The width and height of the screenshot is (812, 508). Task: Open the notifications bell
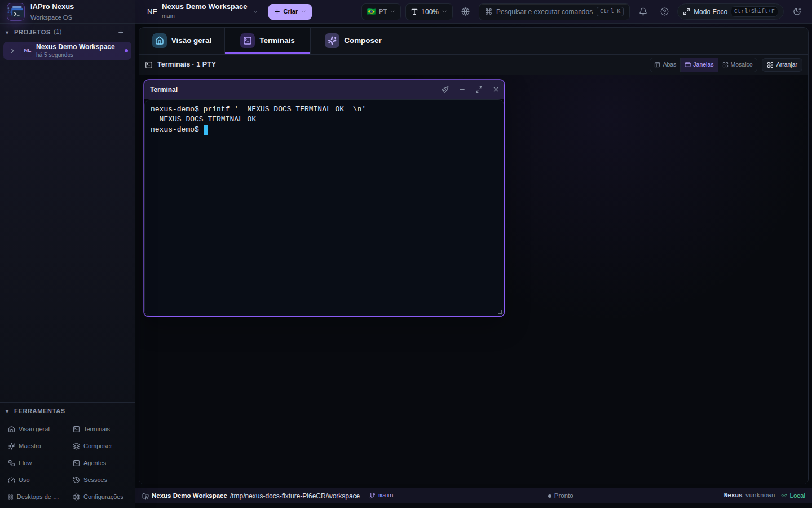643,11
